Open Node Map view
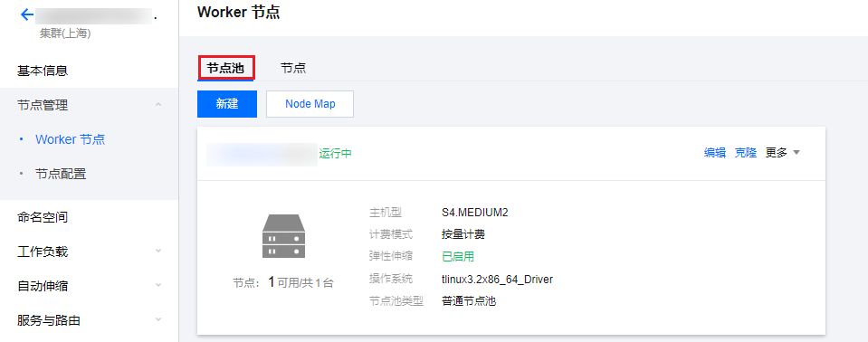 click(310, 104)
